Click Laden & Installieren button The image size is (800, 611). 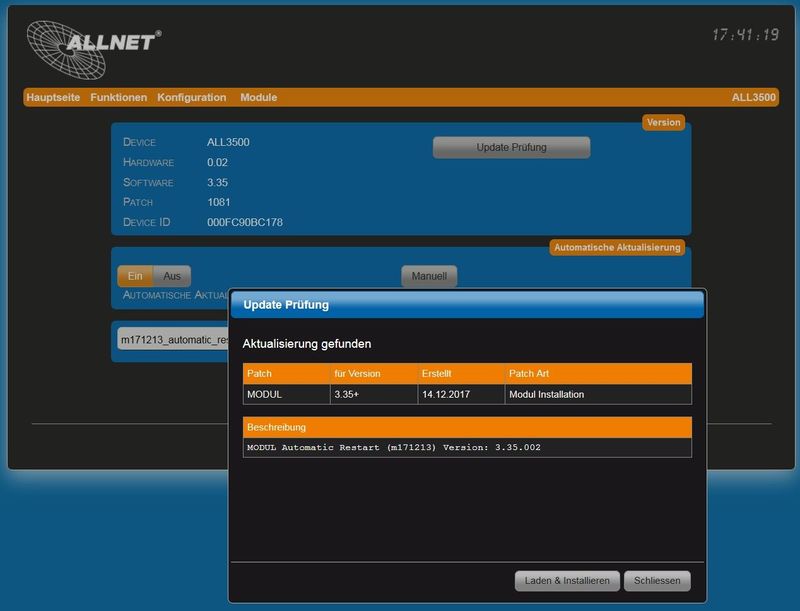click(567, 580)
